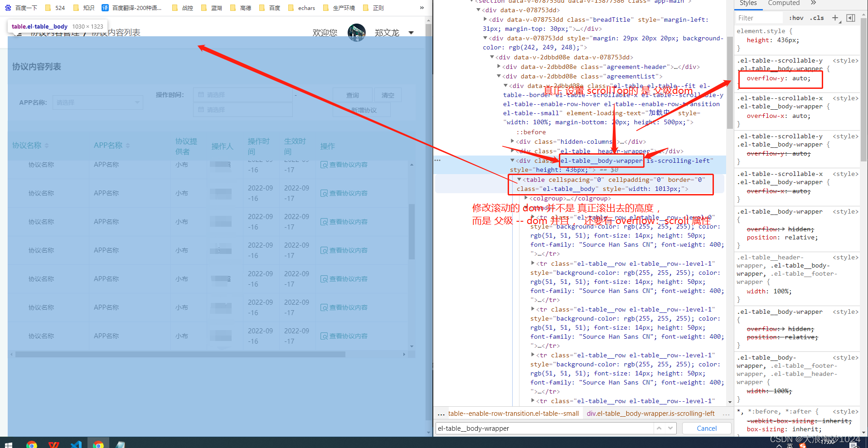868x448 pixels.
Task: Expand the agreement-header div node
Action: click(499, 67)
